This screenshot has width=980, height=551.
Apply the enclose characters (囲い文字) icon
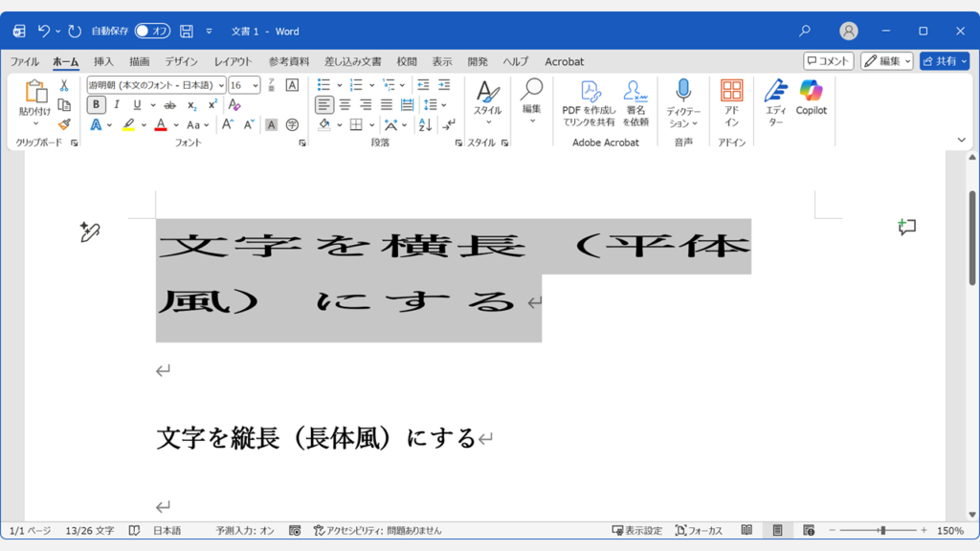pos(293,125)
